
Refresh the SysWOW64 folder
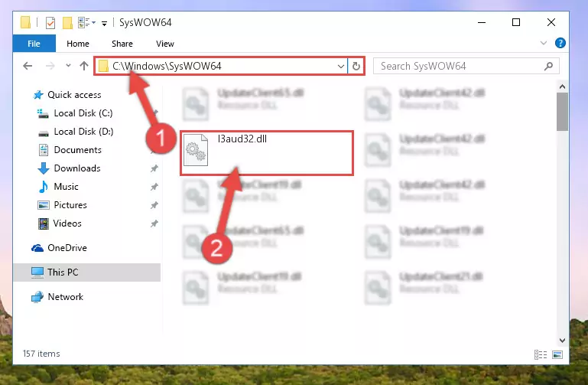[356, 67]
